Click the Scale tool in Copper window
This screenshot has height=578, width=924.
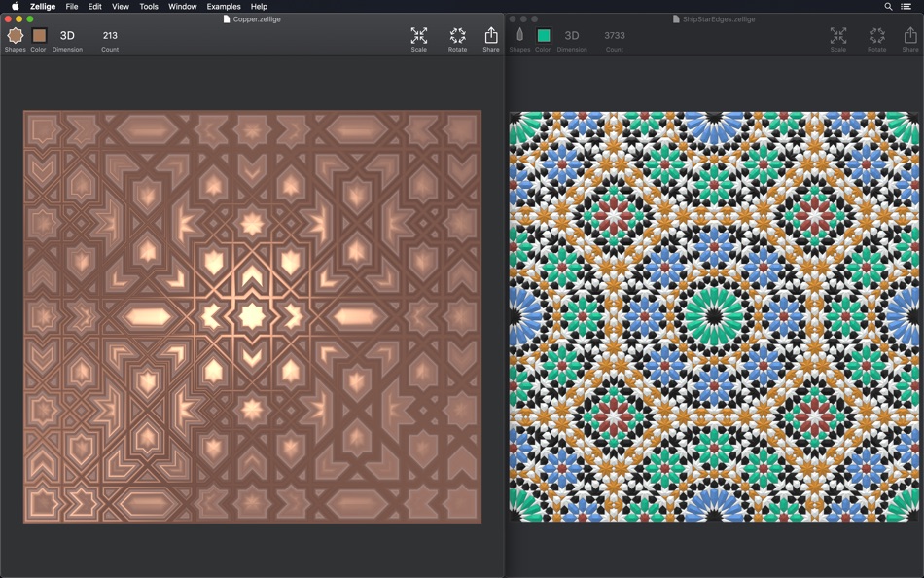[418, 36]
